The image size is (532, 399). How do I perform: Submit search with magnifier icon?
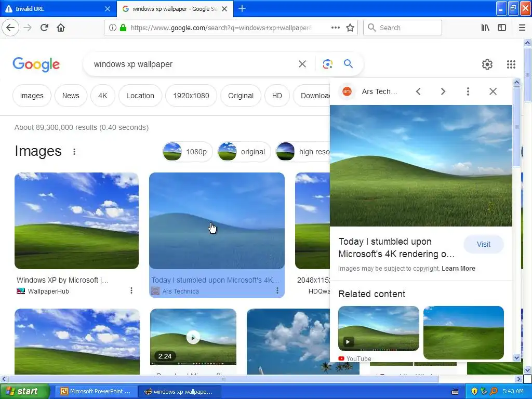tap(348, 64)
